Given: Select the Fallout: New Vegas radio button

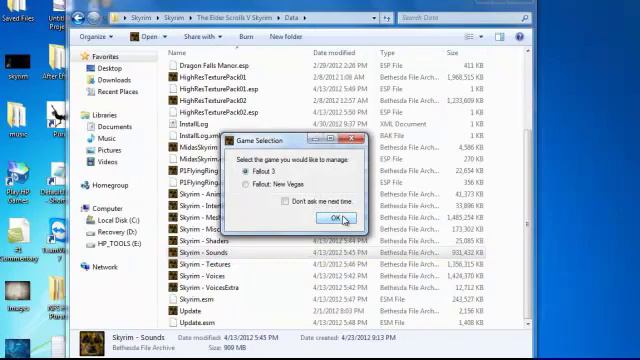Looking at the screenshot, I should pyautogui.click(x=245, y=184).
